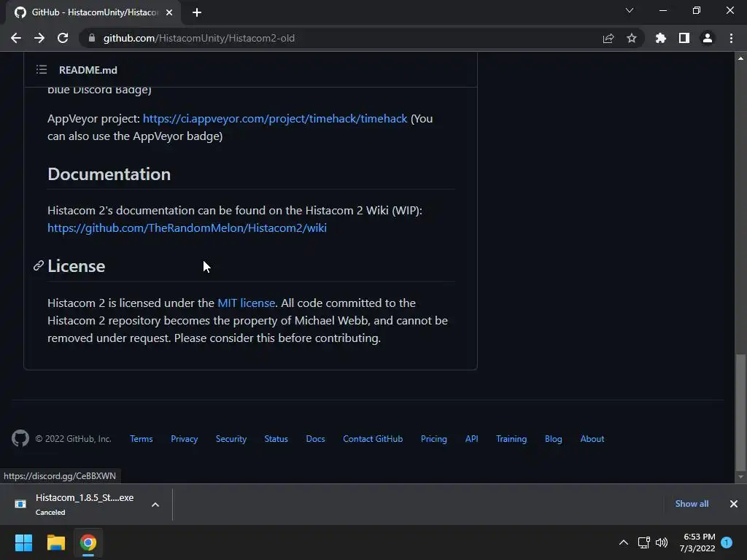747x560 pixels.
Task: Open the Histacom2 wiki link
Action: tap(187, 228)
